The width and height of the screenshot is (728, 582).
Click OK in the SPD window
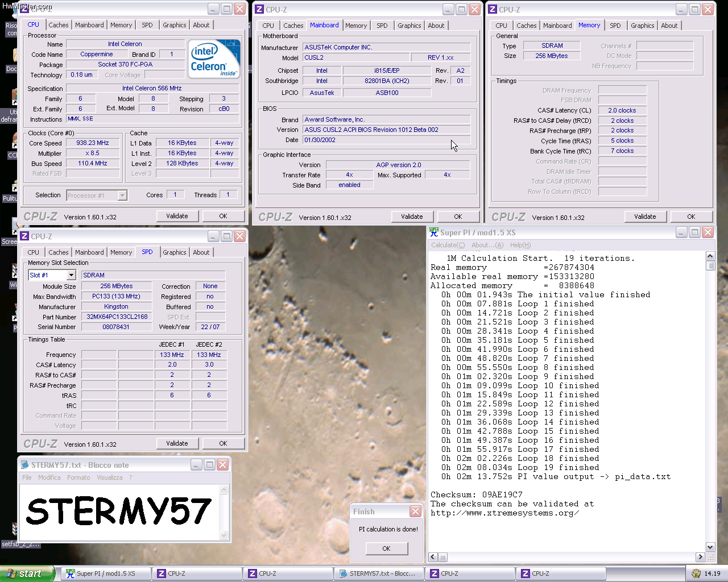223,443
